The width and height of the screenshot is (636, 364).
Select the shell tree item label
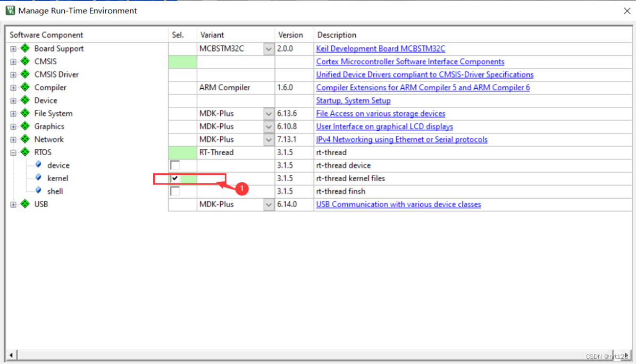tap(55, 191)
